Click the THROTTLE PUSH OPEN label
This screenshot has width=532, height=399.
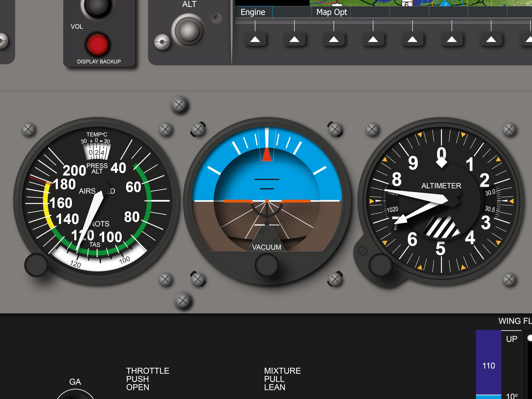(x=148, y=379)
